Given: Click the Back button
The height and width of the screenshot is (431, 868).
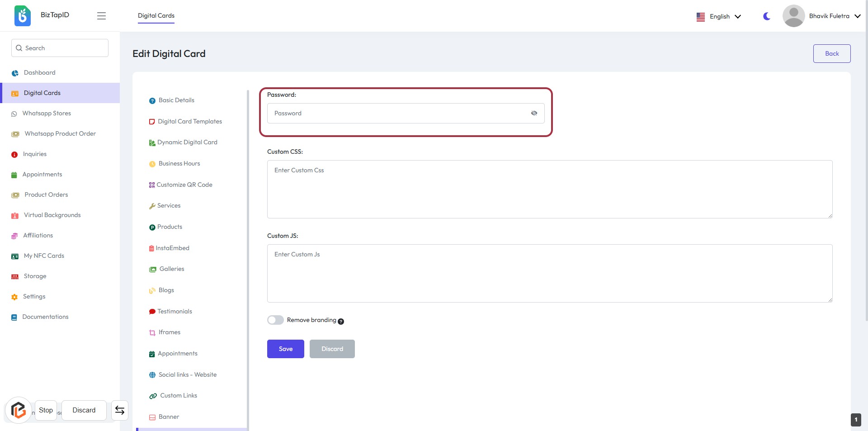Looking at the screenshot, I should tap(831, 53).
